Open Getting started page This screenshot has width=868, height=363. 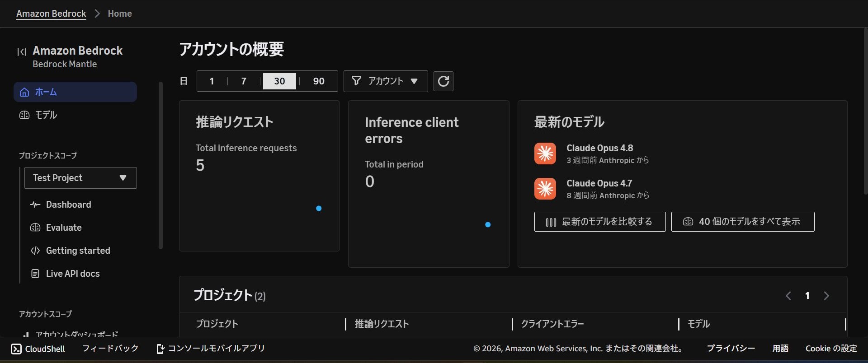click(78, 251)
